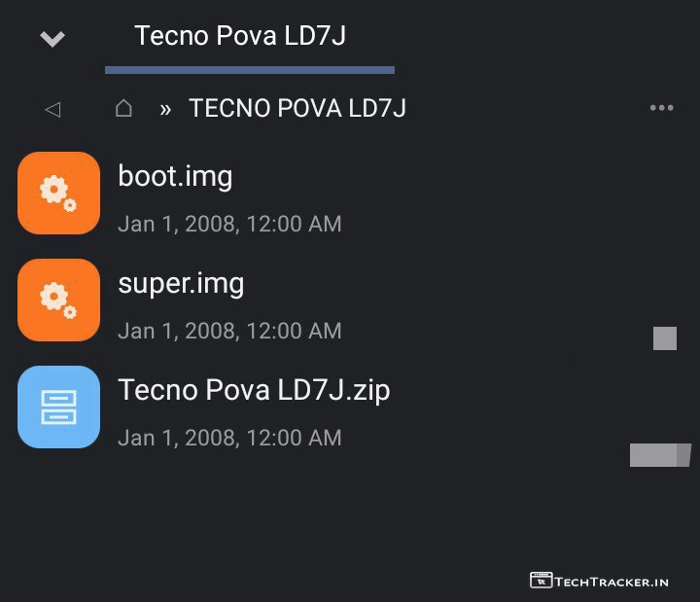
Task: Click the TechTracker browser logo icon
Action: click(x=541, y=581)
